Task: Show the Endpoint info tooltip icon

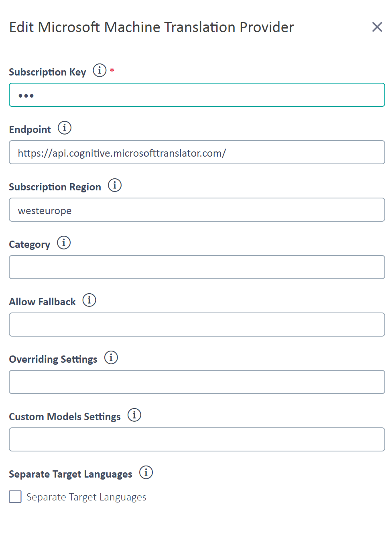Action: 65,128
